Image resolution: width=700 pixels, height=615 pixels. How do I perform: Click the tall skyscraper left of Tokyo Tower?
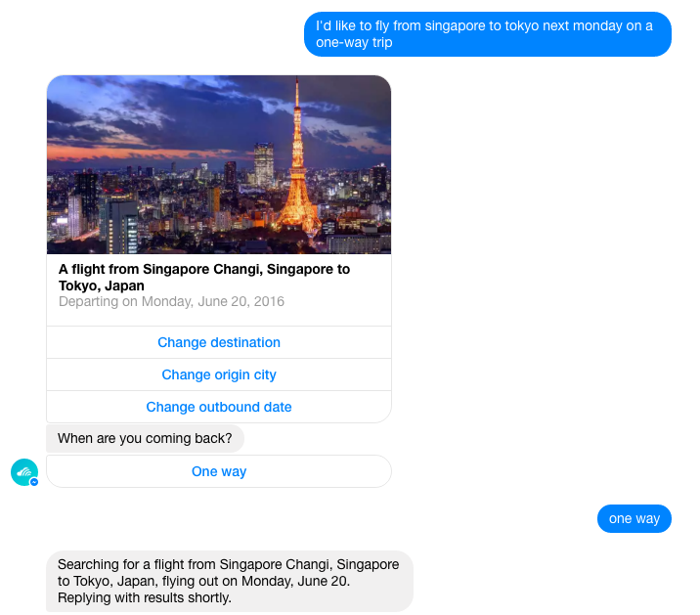263,164
